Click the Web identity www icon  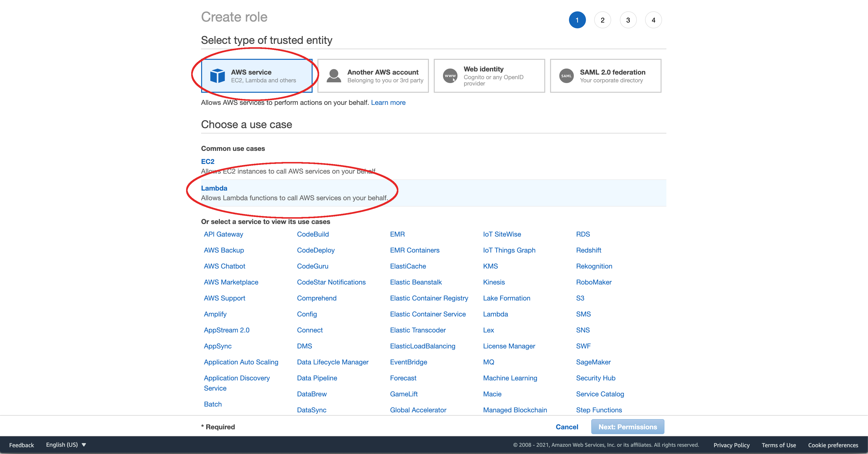(450, 76)
